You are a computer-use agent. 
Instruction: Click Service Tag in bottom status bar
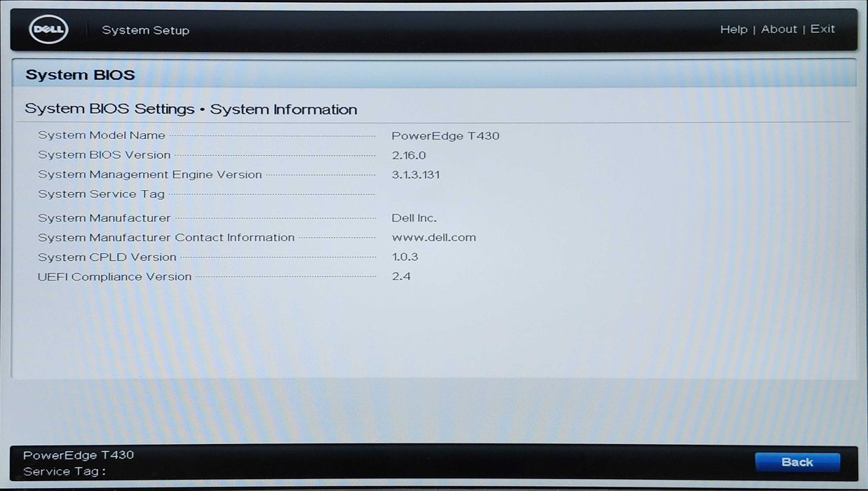tap(65, 471)
